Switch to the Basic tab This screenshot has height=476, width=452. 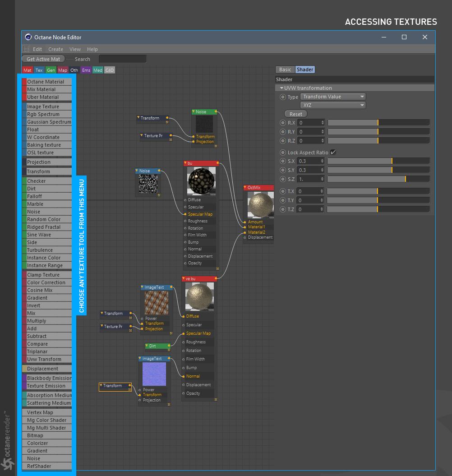pos(285,69)
